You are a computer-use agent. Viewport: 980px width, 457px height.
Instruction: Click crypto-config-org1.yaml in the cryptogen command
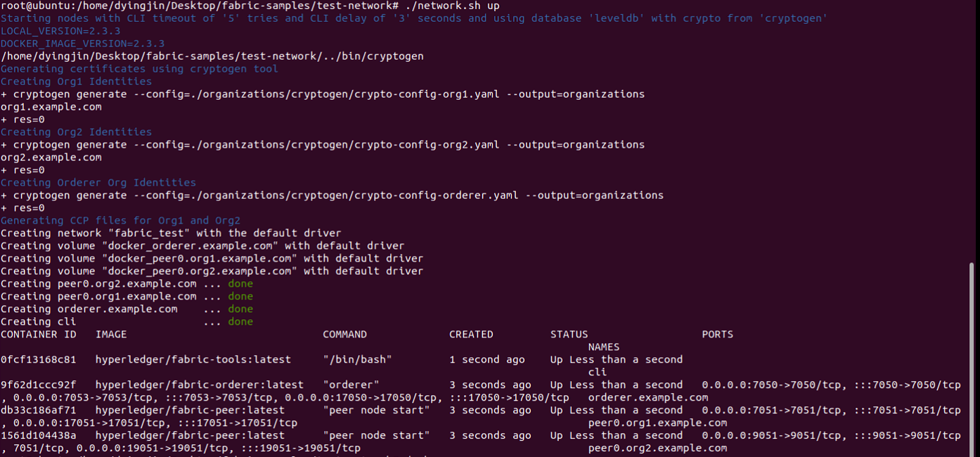click(427, 94)
